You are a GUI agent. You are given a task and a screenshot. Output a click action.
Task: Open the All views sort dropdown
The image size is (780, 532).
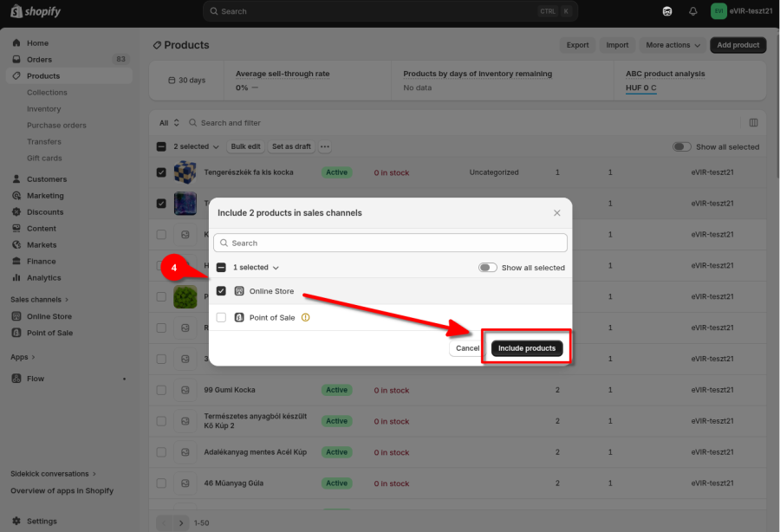[169, 123]
